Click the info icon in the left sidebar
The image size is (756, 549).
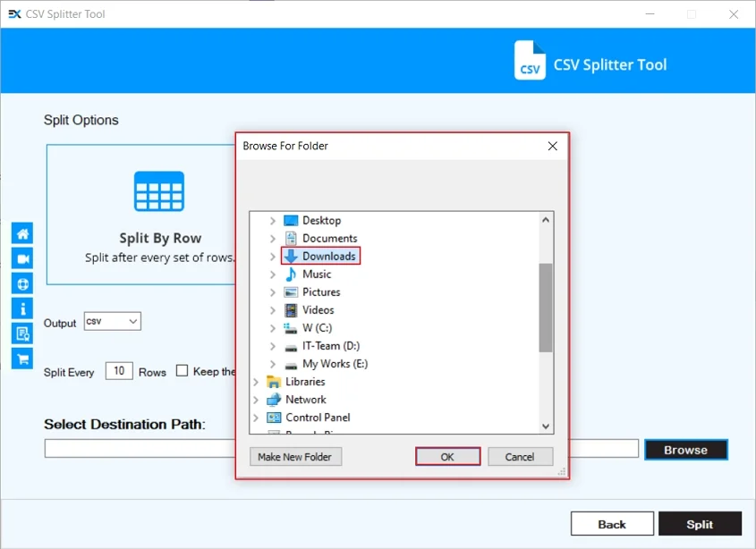pos(21,308)
